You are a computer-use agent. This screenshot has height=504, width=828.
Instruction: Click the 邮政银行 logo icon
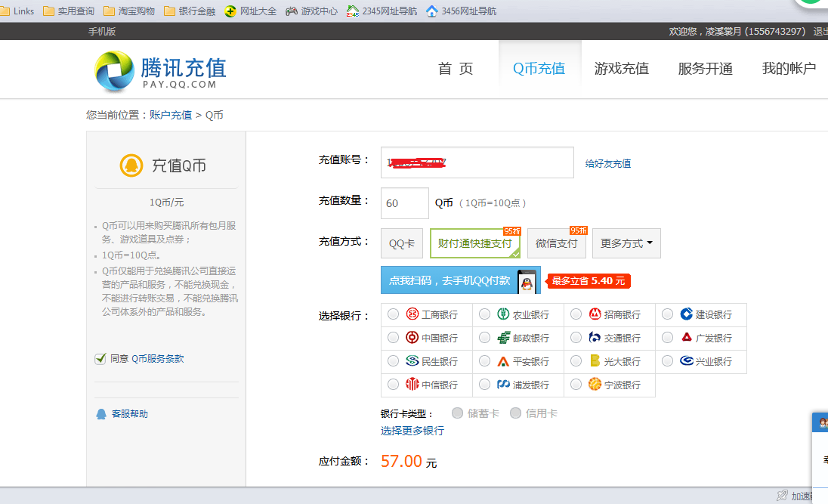504,337
